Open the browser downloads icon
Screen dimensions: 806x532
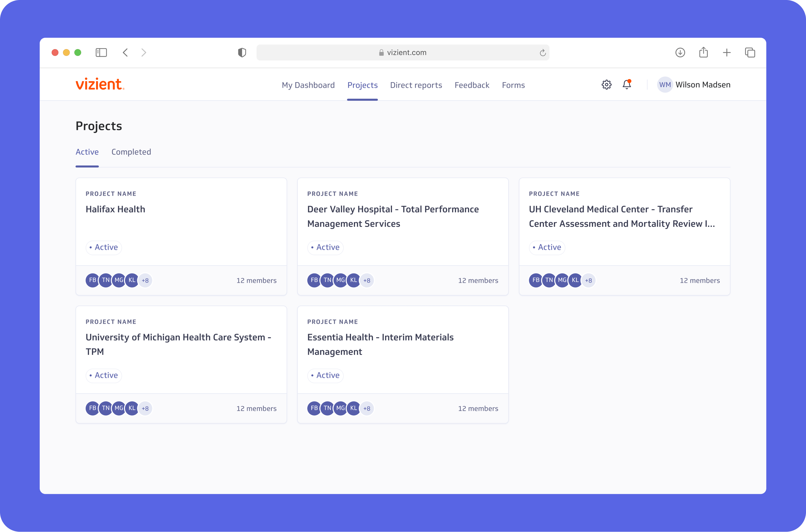(680, 53)
